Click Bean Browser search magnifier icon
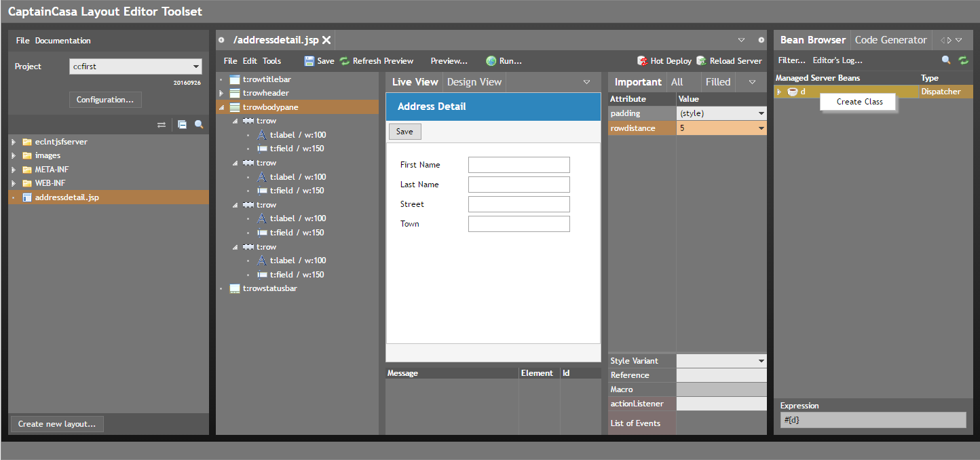This screenshot has height=460, width=980. (946, 60)
